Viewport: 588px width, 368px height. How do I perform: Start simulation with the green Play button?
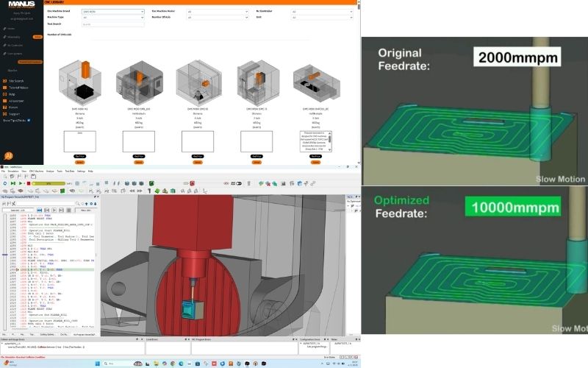point(21,183)
